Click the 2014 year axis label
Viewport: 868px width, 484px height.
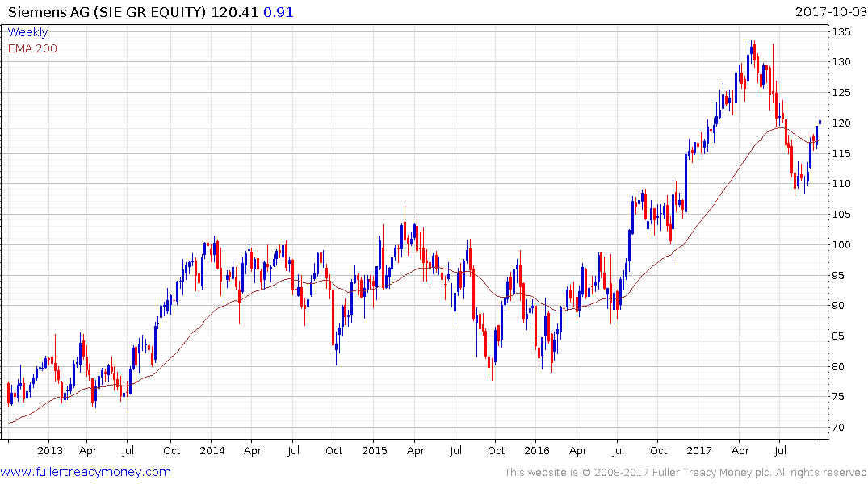pyautogui.click(x=212, y=450)
